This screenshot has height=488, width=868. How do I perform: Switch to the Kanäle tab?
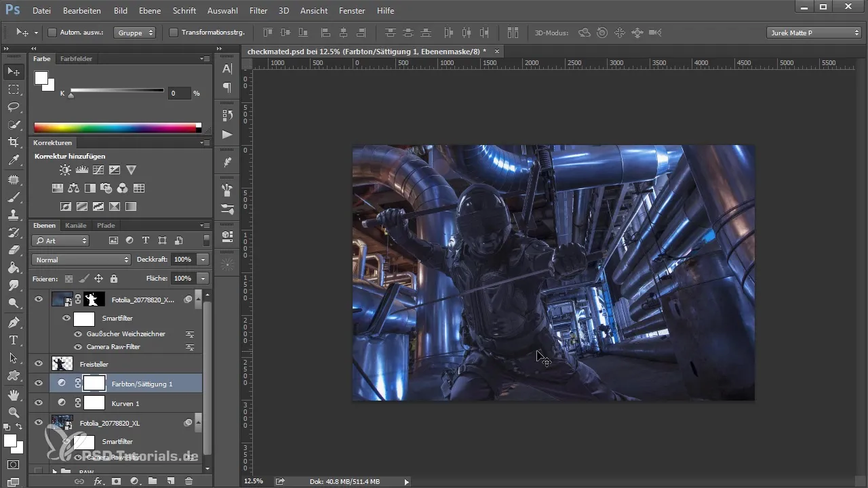[x=76, y=225]
